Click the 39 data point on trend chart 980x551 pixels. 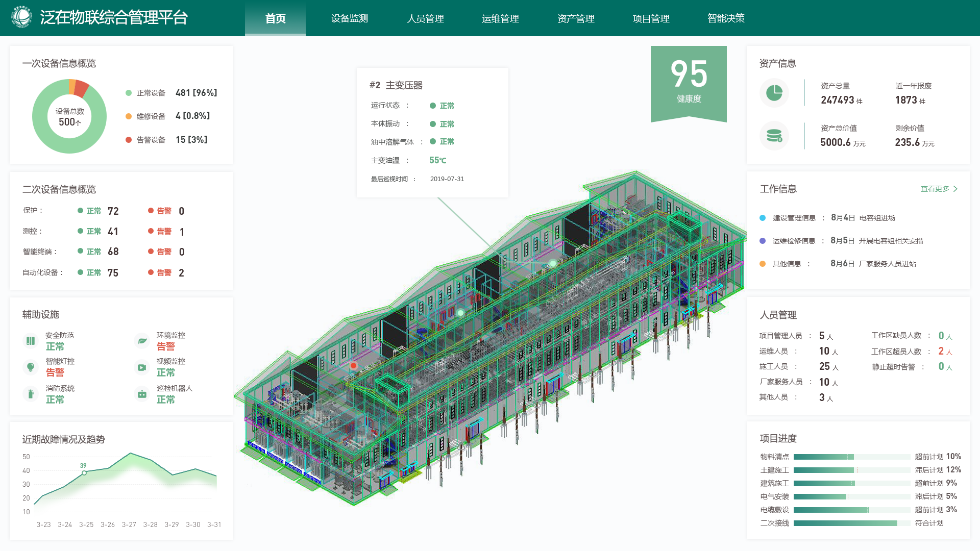(x=84, y=473)
